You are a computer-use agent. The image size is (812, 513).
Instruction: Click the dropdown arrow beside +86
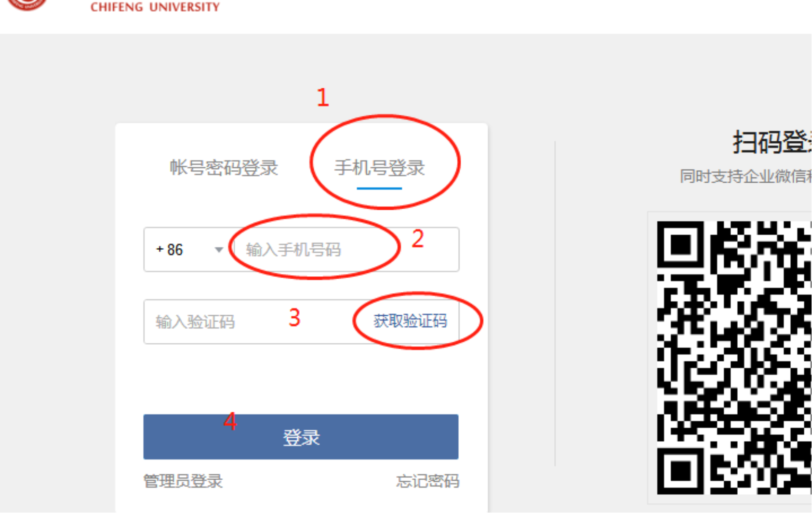point(219,250)
